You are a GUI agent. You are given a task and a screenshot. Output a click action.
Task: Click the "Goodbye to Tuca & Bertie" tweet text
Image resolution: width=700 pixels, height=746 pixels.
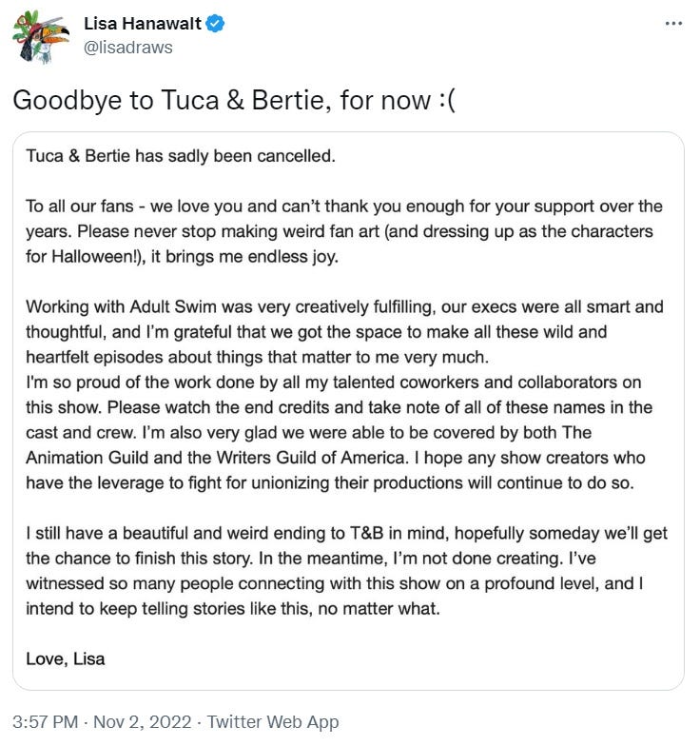234,101
